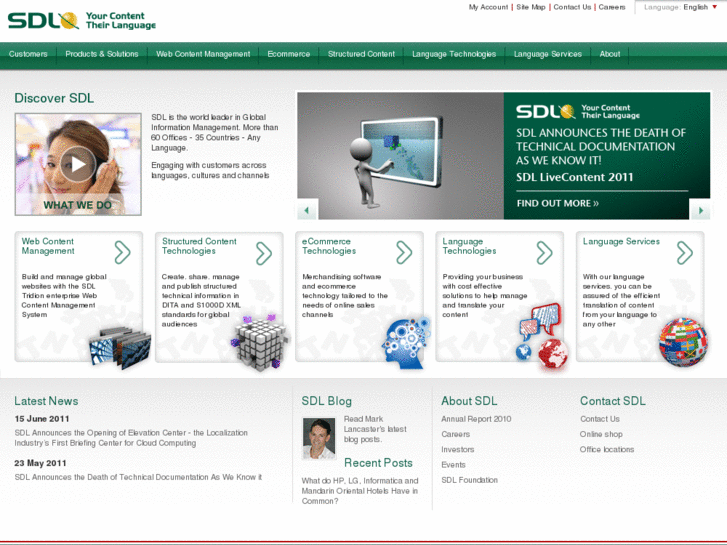Screen dimensions: 727x545
Task: Click the cube graphic on Structured Content card
Action: click(260, 343)
